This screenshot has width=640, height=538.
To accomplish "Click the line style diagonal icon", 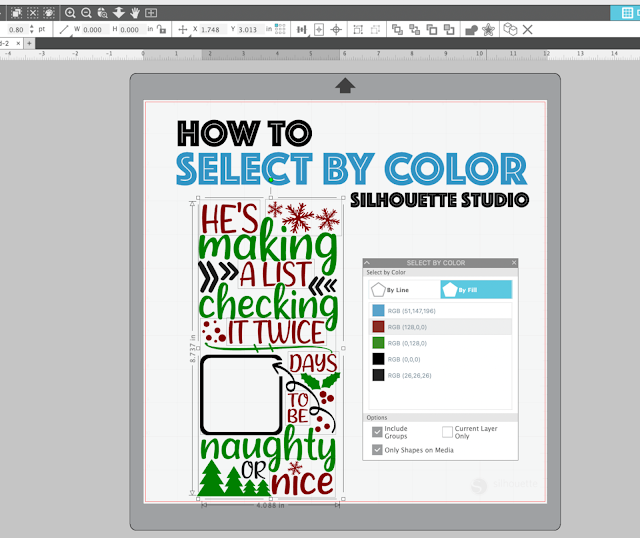I will coord(64,29).
